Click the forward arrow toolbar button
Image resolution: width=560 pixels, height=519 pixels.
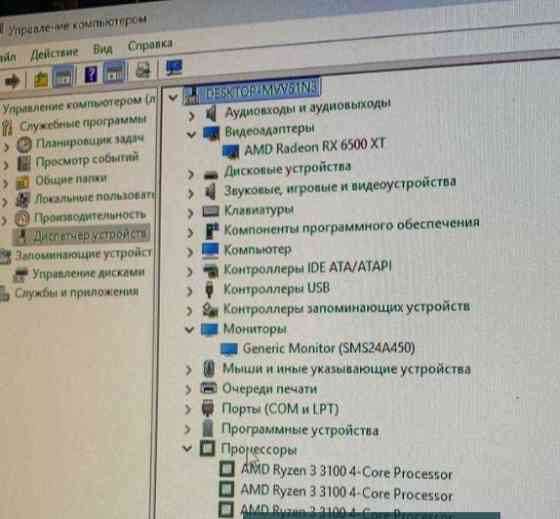coord(12,81)
